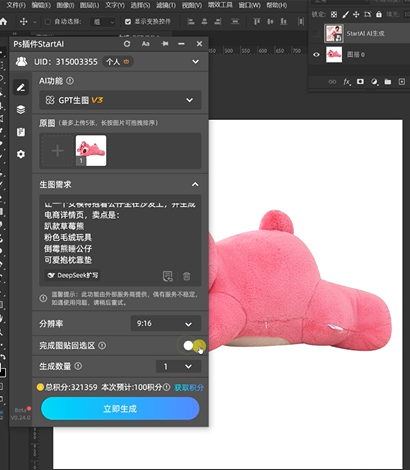Select StartAI AI生成 layer thumbnail
This screenshot has height=470, width=410.
[x=334, y=33]
